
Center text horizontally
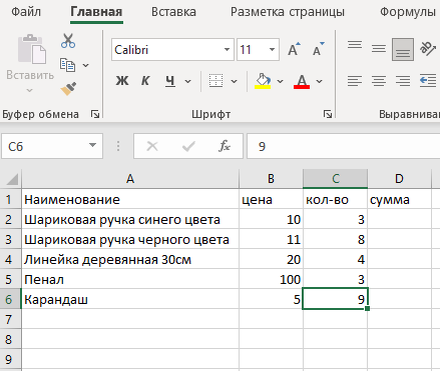pos(379,81)
